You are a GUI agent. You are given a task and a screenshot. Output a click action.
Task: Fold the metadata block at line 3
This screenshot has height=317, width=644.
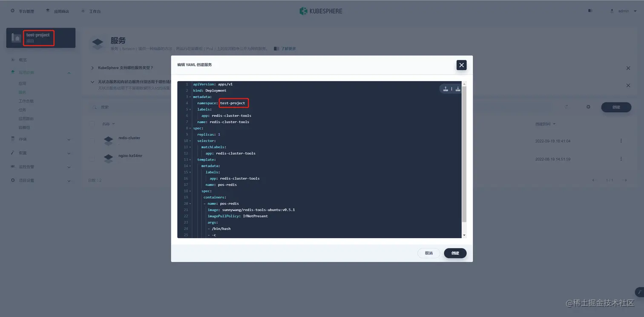pos(190,97)
